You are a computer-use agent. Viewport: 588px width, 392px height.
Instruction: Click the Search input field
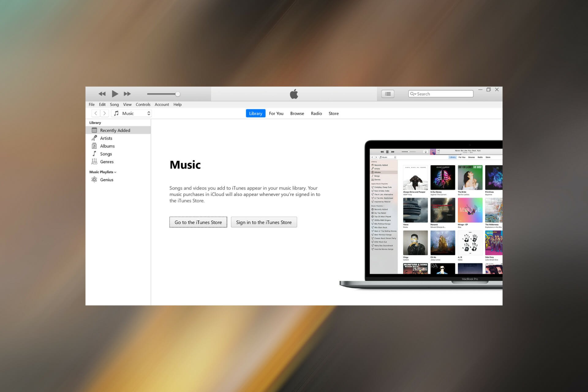440,94
